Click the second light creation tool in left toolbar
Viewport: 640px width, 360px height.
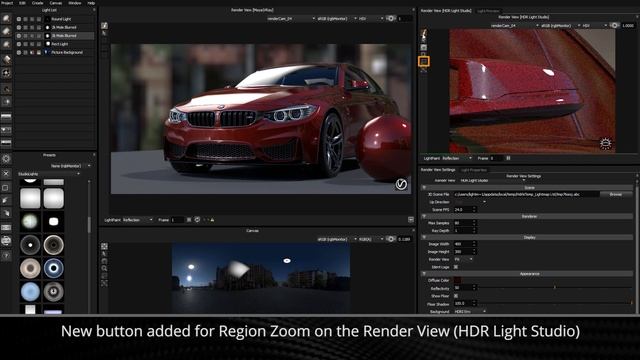[6, 31]
